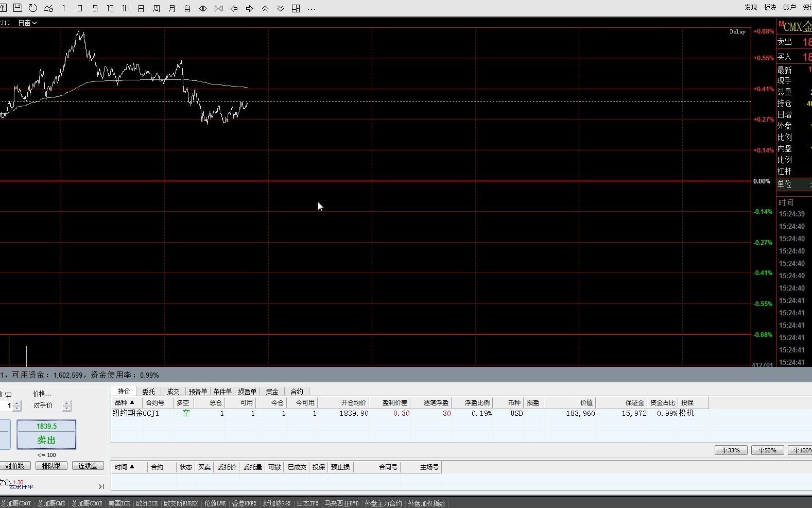Open the 美国ICE exchange tab
Screen dimensions: 812x508
tap(119, 503)
